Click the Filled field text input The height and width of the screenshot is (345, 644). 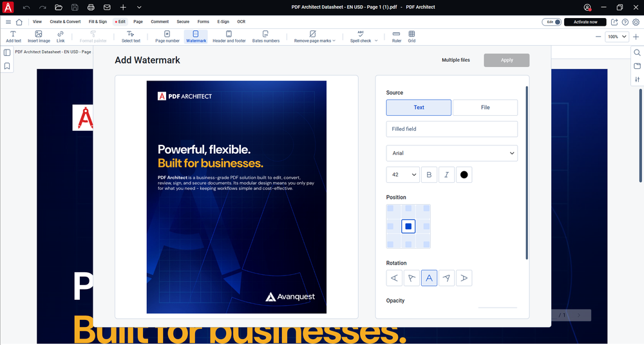coord(452,129)
